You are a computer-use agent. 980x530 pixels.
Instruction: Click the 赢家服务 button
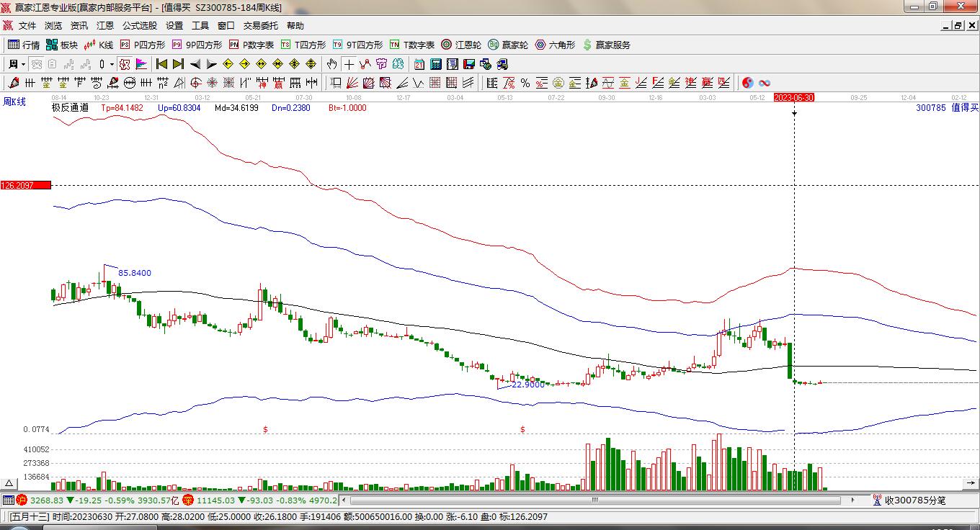coord(607,45)
